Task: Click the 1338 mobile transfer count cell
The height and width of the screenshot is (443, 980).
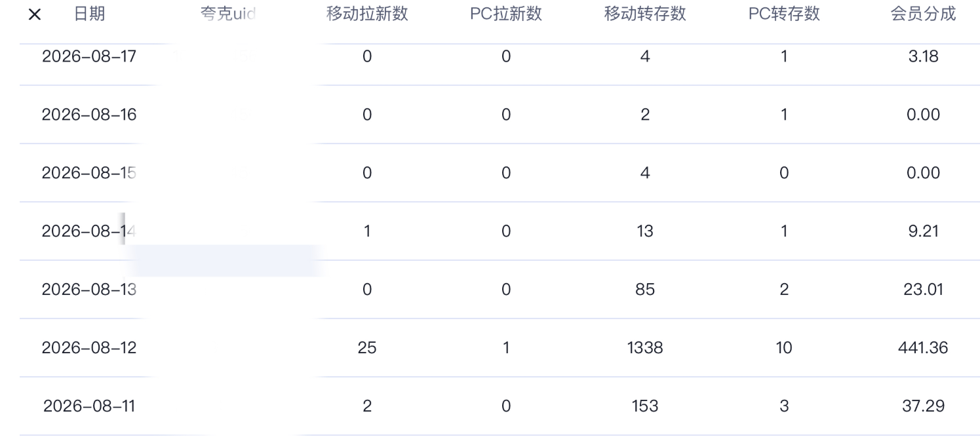Action: pos(645,348)
